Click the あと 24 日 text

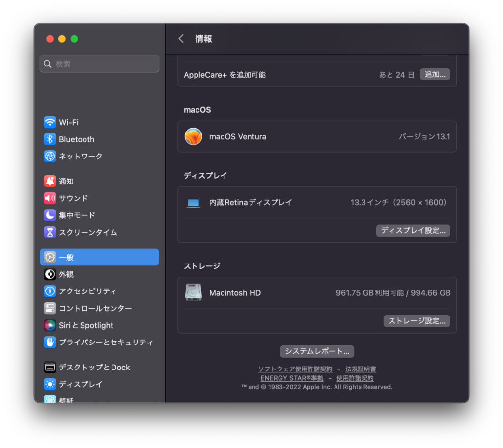(396, 75)
